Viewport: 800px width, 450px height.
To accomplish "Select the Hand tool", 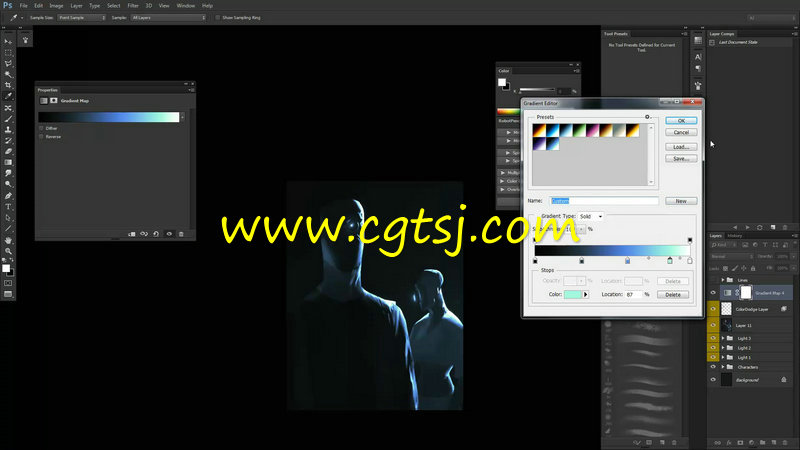I will [8, 240].
